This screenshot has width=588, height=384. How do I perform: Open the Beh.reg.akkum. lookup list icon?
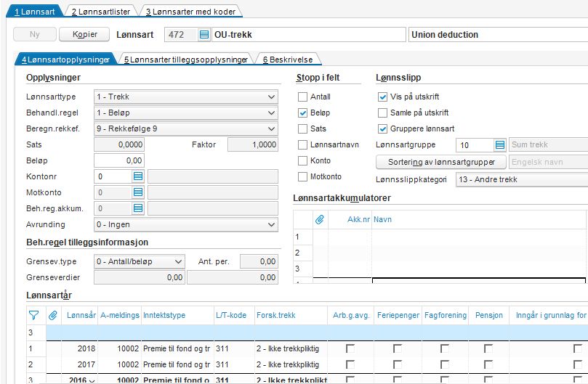coord(138,208)
